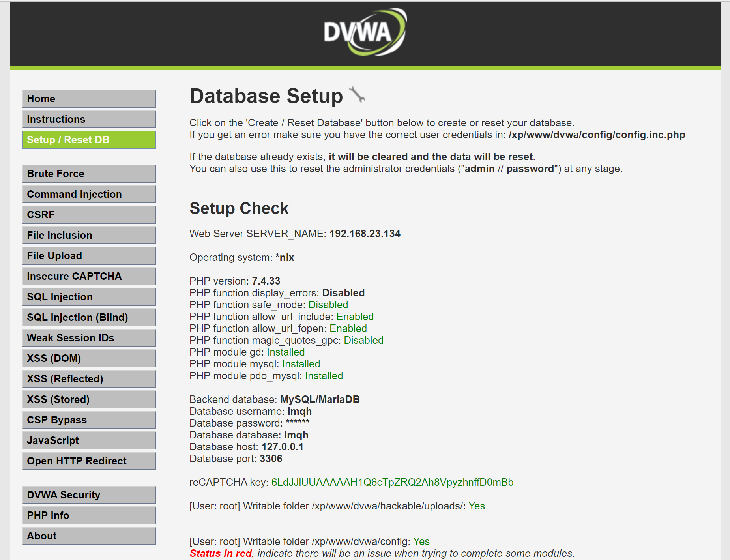Open the Brute Force module

click(89, 174)
